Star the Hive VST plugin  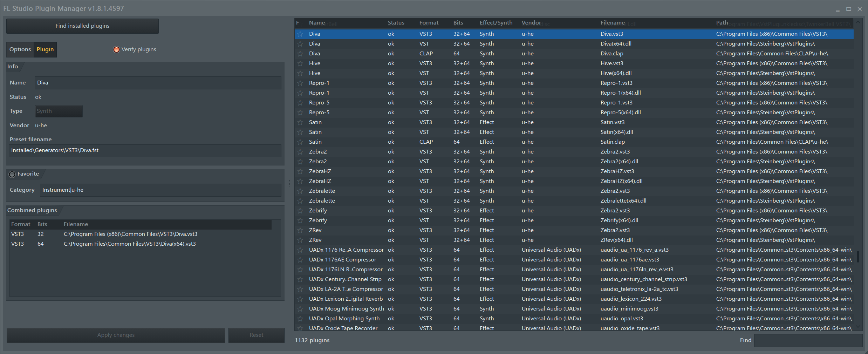tap(301, 73)
